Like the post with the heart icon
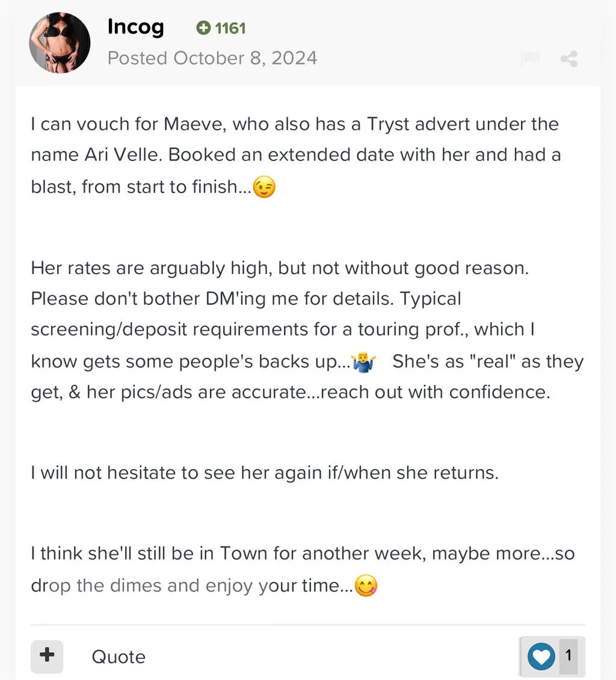 point(541,656)
